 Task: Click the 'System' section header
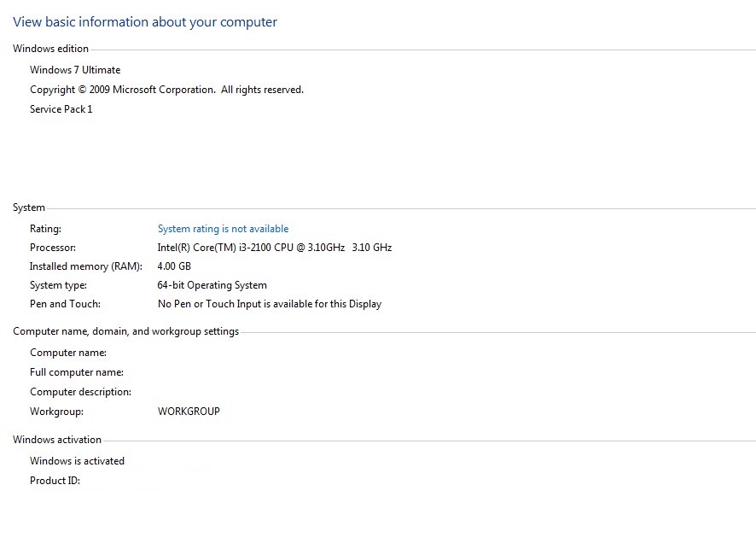point(29,207)
